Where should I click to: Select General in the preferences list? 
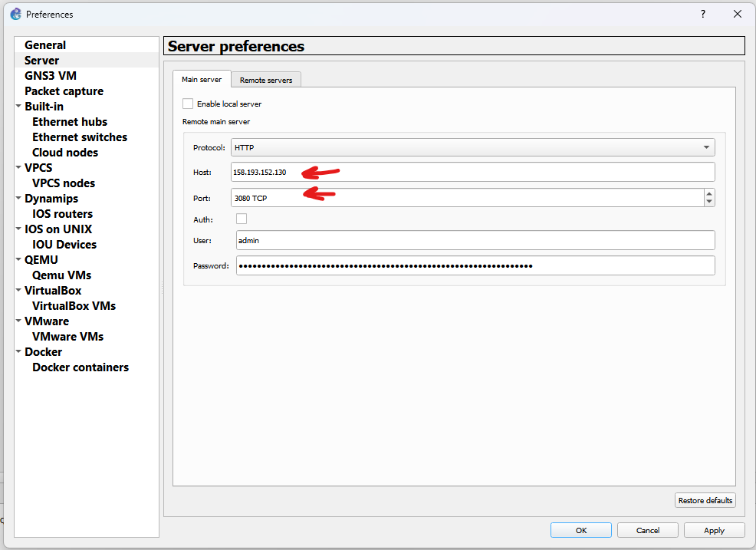(45, 44)
